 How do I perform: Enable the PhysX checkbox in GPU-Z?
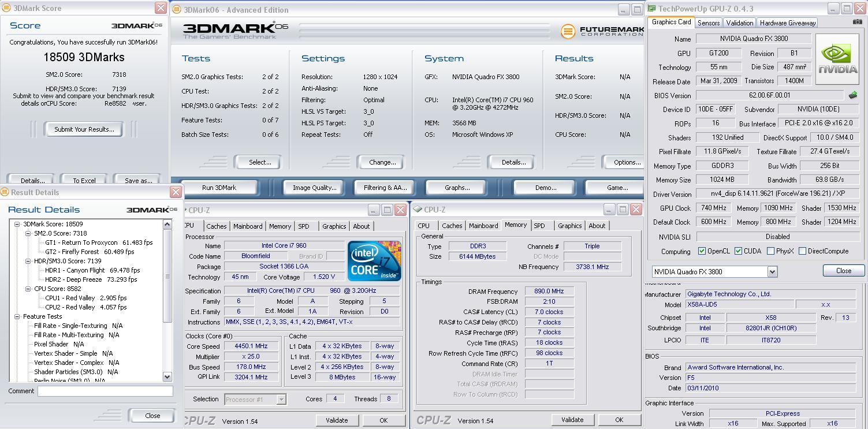point(770,251)
